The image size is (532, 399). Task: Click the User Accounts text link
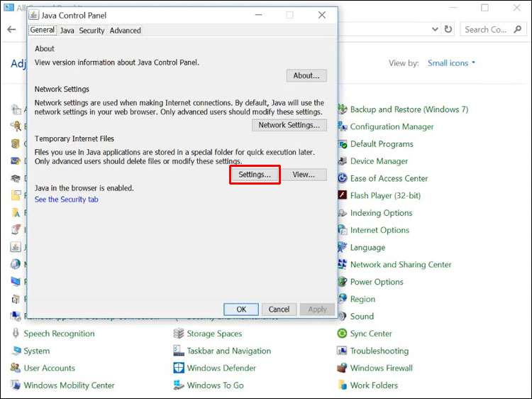pos(49,368)
